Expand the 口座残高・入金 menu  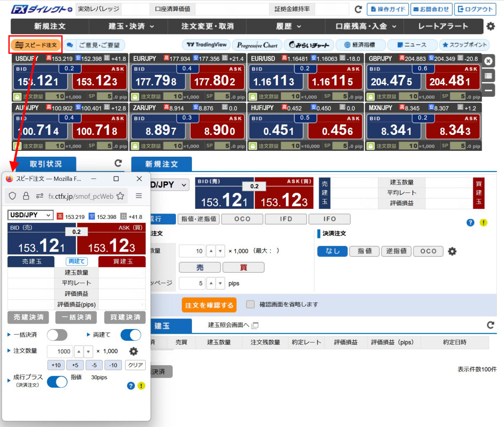coord(365,26)
